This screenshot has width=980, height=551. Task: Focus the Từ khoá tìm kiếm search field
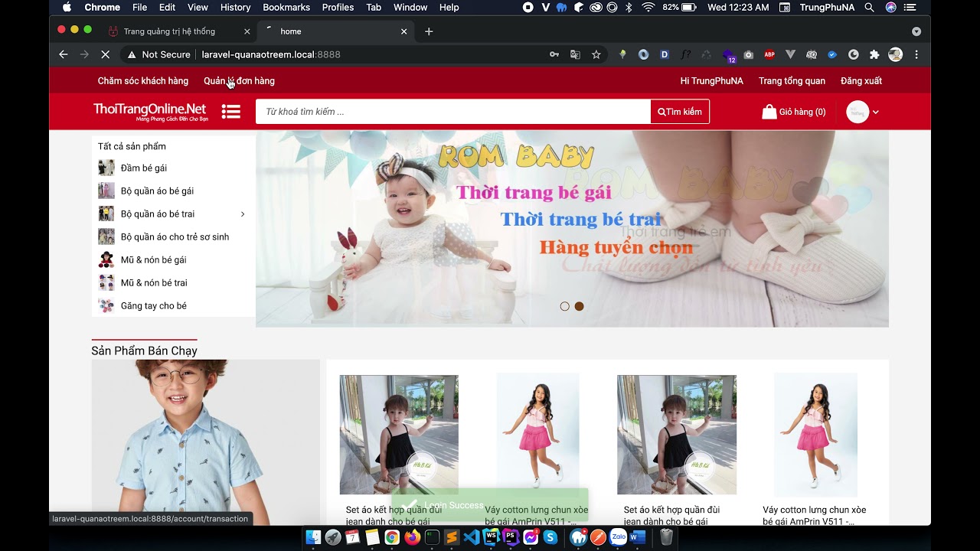453,112
